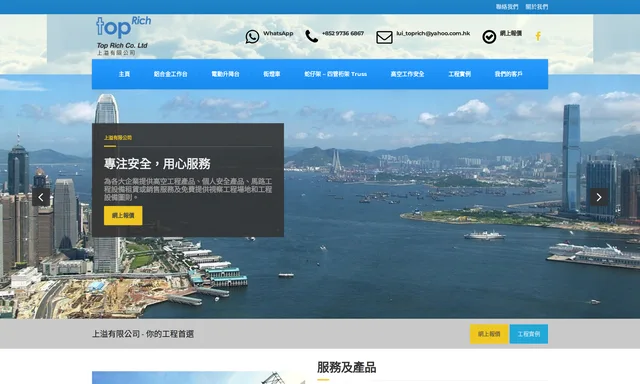Click the Top Rich logo
The height and width of the screenshot is (384, 640).
[123, 36]
